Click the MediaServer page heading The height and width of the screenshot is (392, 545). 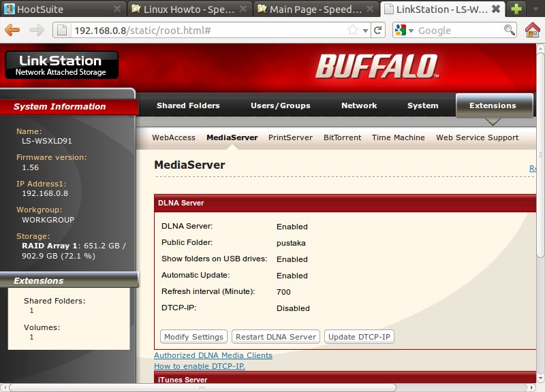point(190,165)
